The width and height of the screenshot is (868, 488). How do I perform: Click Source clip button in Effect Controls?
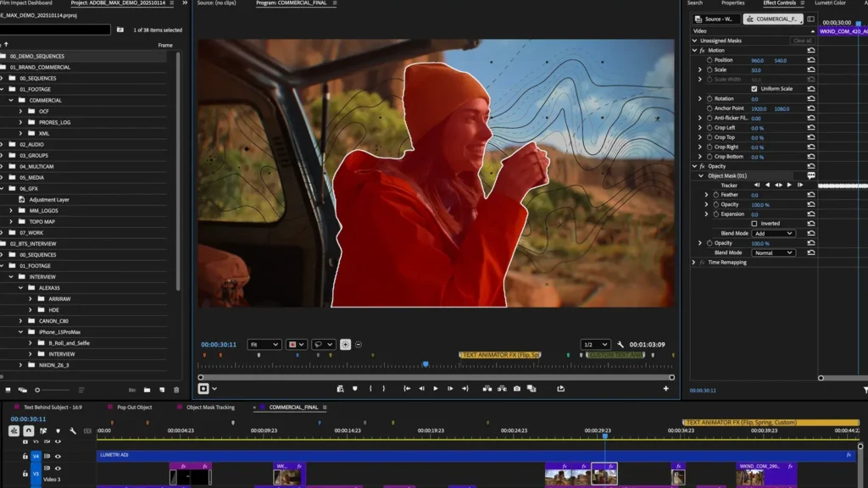717,19
